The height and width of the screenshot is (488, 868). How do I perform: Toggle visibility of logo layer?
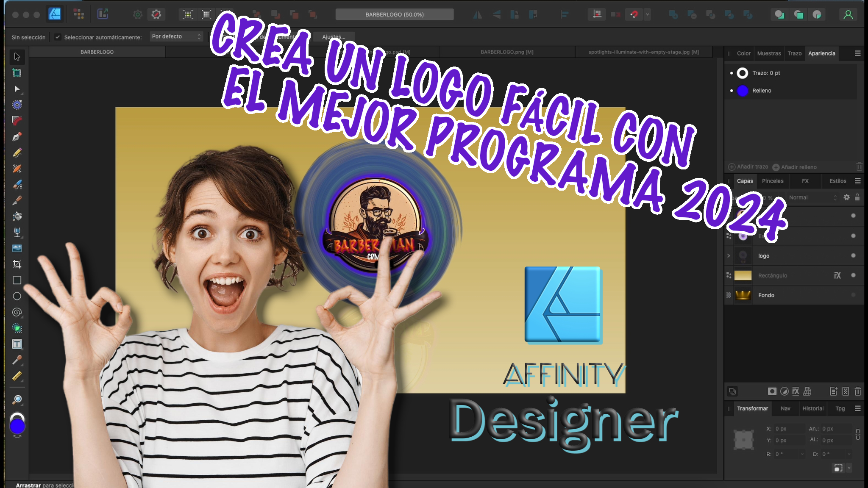[x=853, y=255]
